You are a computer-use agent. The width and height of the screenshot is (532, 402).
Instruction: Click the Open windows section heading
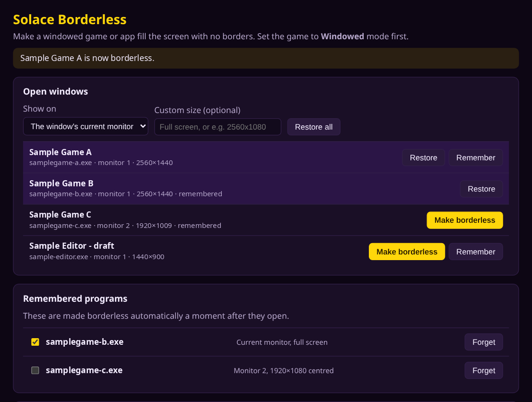point(56,92)
